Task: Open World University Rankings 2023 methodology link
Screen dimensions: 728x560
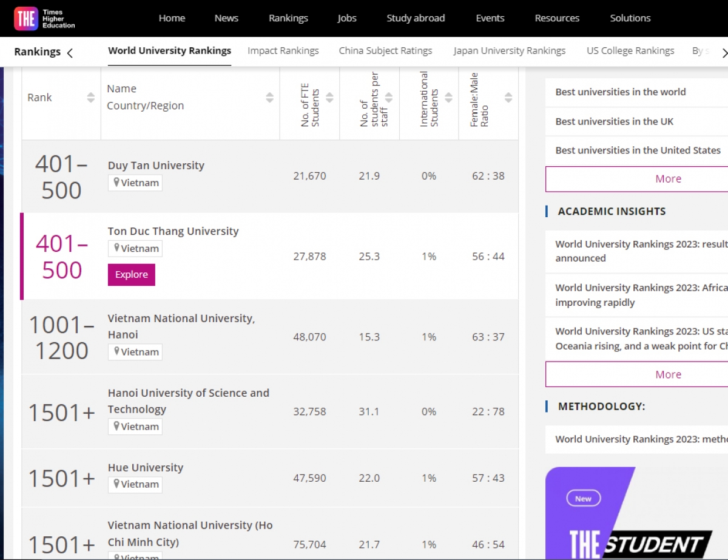Action: (641, 439)
